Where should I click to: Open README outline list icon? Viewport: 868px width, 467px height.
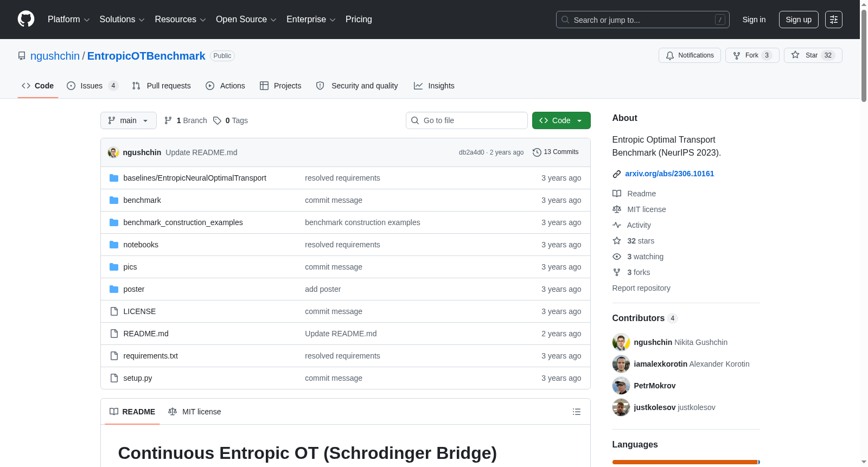click(577, 412)
